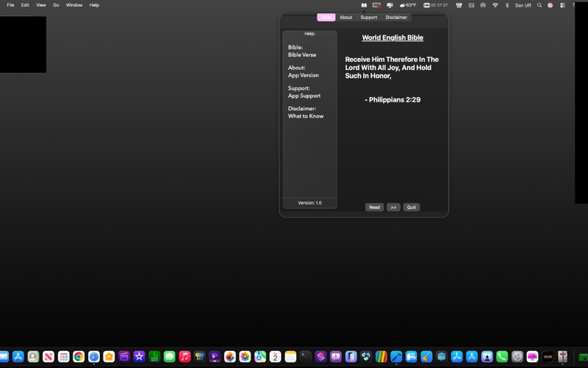Open Photos from the Dock
The height and width of the screenshot is (368, 588).
point(245,356)
